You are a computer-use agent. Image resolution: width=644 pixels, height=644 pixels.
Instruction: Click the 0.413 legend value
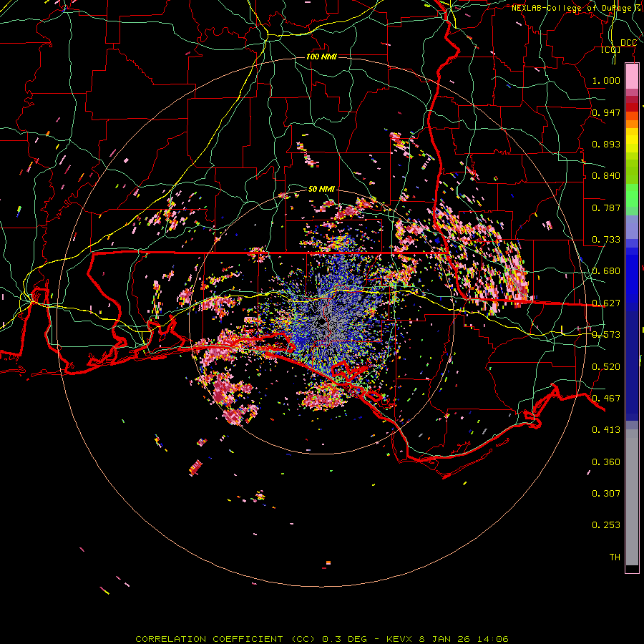pos(606,430)
